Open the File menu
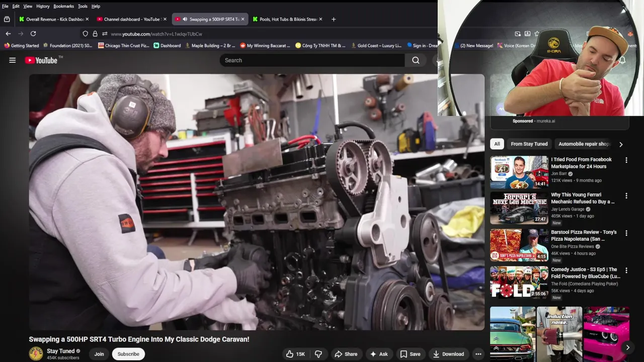 pyautogui.click(x=5, y=6)
